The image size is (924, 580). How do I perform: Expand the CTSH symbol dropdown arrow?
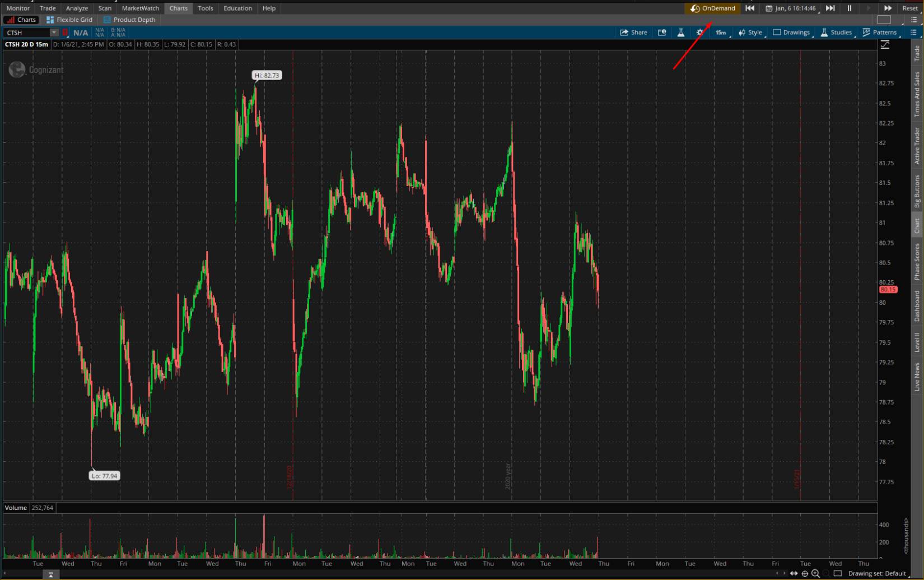coord(54,33)
